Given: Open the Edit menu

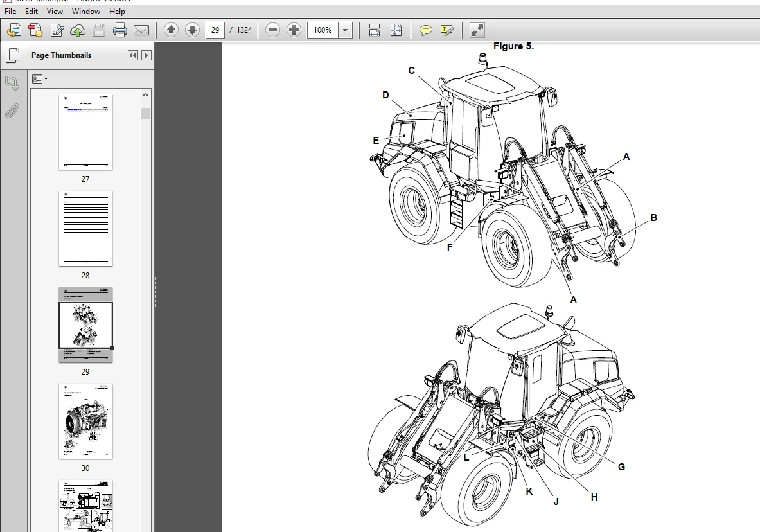Looking at the screenshot, I should [31, 11].
